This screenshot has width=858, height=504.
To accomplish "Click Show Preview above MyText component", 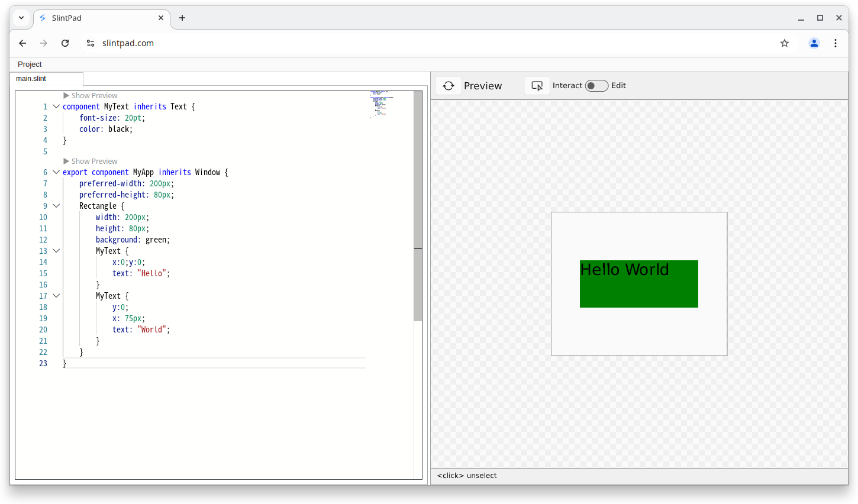I will click(x=91, y=96).
